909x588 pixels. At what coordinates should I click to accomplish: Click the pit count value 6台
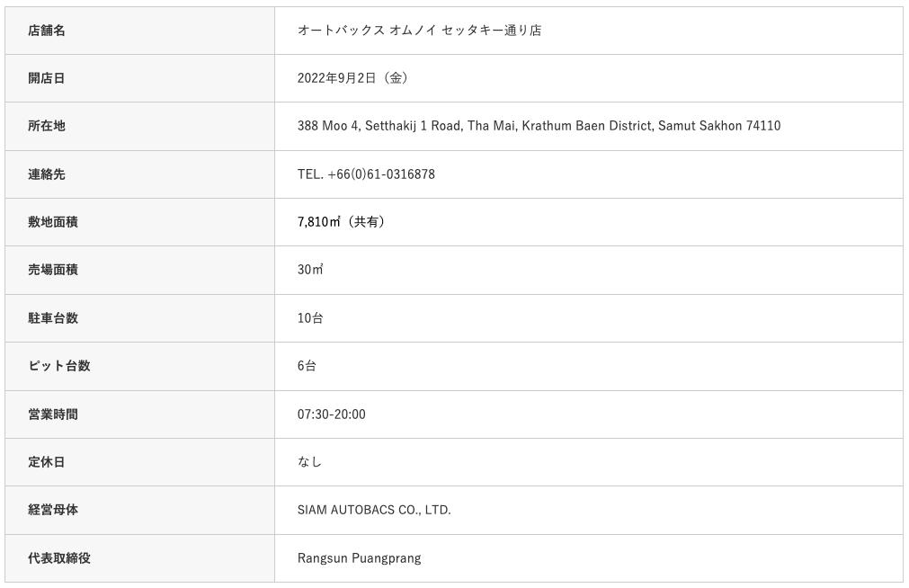coord(307,366)
